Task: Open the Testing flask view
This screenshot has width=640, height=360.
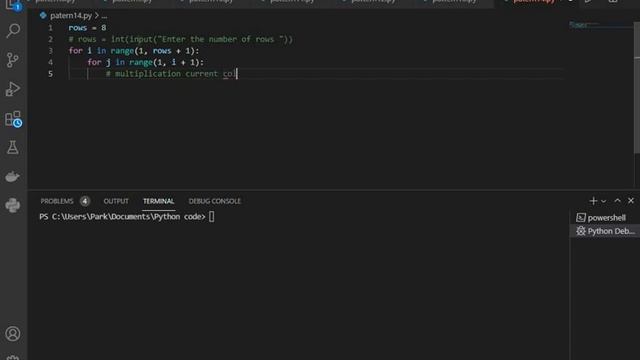Action: tap(13, 147)
